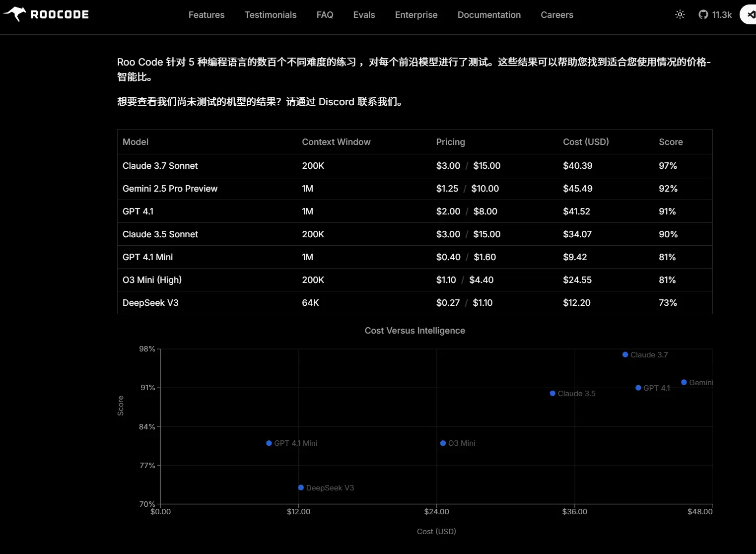Click the 90% score cell
Viewport: 756px width, 554px height.
click(x=668, y=234)
